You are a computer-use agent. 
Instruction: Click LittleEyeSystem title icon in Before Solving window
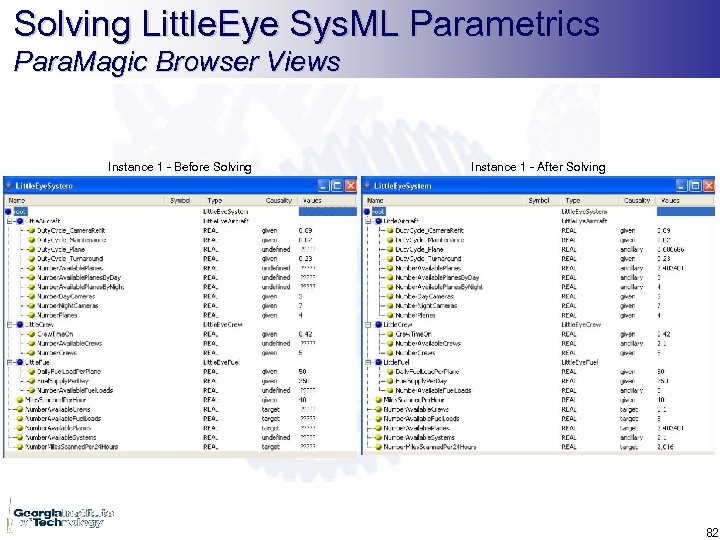pyautogui.click(x=9, y=186)
